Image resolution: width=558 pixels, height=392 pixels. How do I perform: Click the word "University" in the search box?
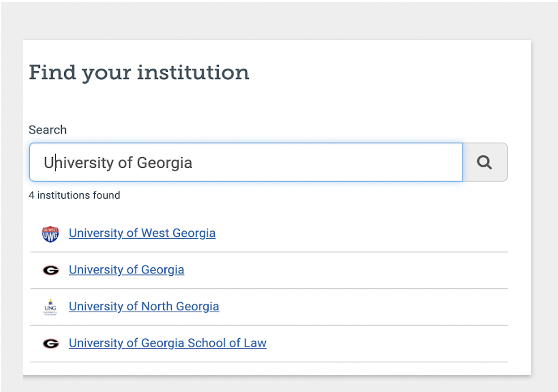coord(79,163)
